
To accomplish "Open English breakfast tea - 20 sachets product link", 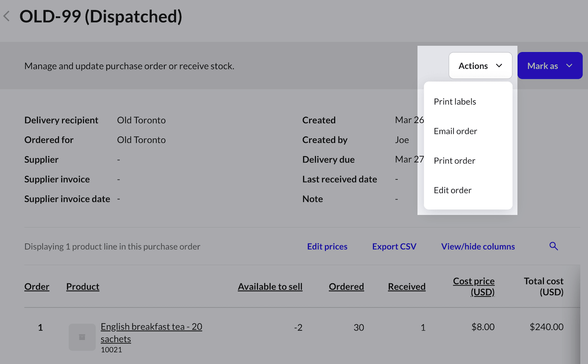I will (x=151, y=333).
